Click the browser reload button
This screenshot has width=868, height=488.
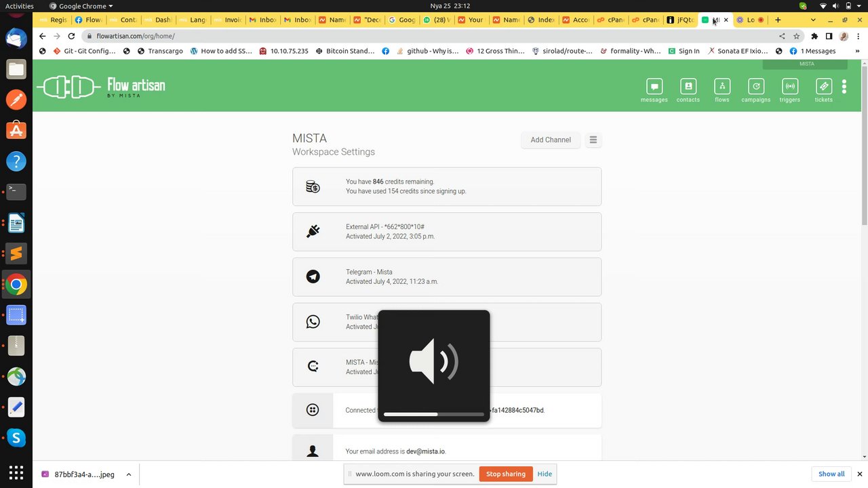click(x=71, y=36)
